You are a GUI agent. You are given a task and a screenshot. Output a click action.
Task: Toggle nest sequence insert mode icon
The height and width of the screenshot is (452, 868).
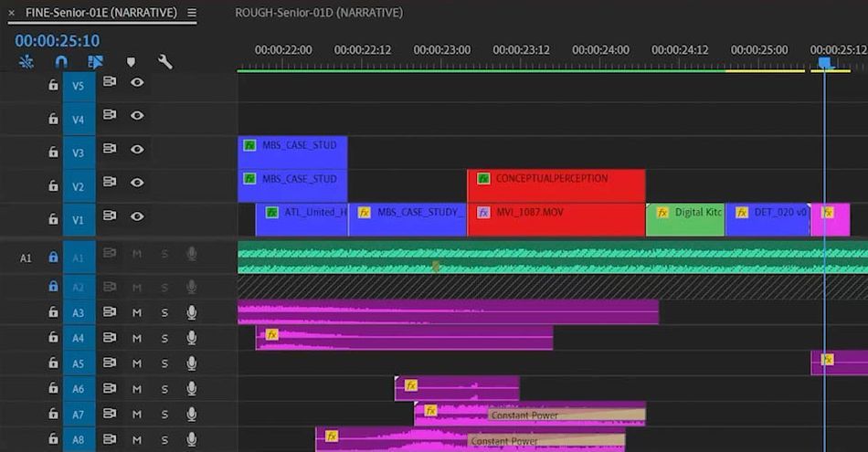click(x=26, y=62)
